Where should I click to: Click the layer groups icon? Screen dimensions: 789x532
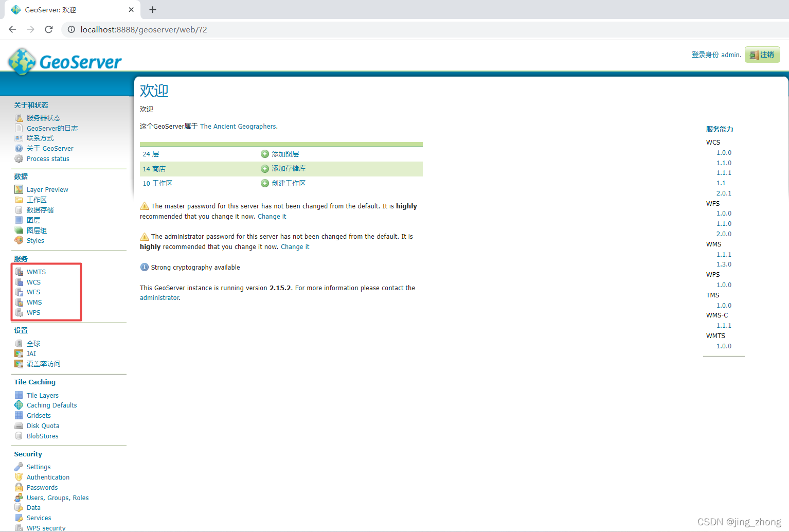coord(19,230)
